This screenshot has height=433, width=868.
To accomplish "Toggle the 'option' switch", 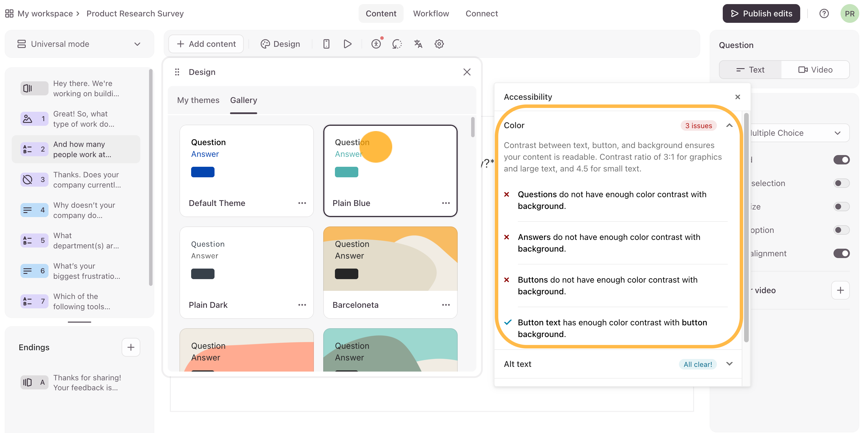I will [841, 230].
